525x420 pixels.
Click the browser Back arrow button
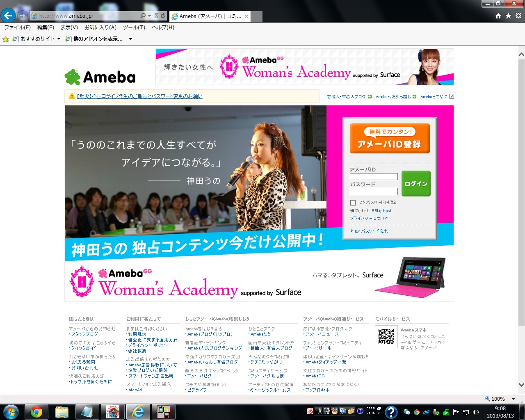[x=8, y=16]
